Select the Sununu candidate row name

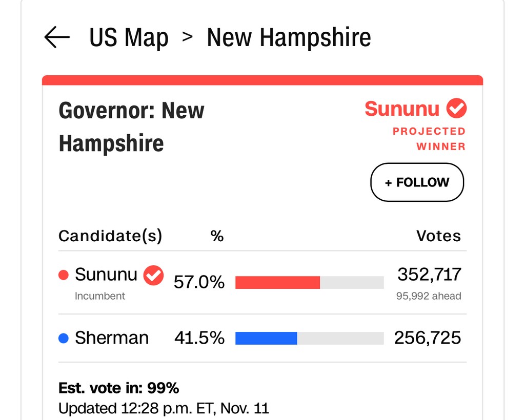click(x=106, y=275)
